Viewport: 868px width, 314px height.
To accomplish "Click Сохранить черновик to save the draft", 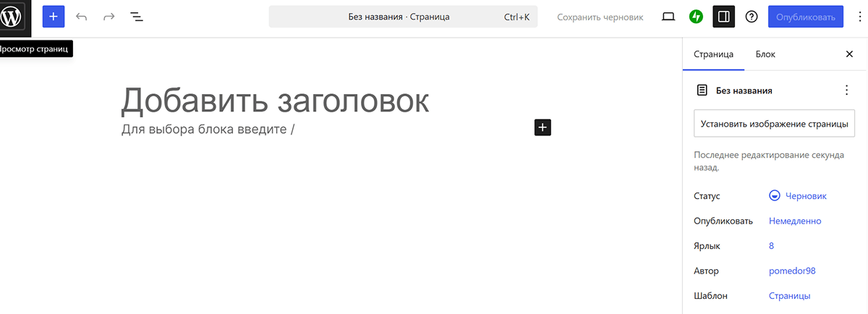I will pos(600,17).
